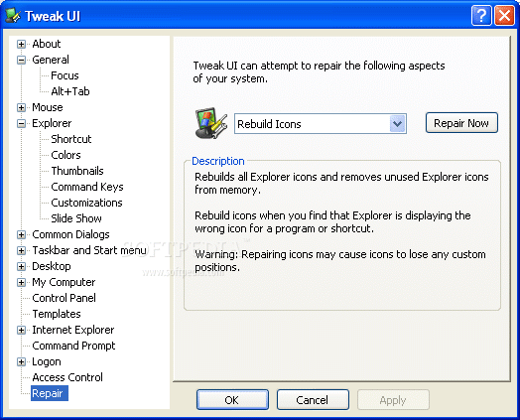Select Logon in the tree

pyautogui.click(x=47, y=361)
